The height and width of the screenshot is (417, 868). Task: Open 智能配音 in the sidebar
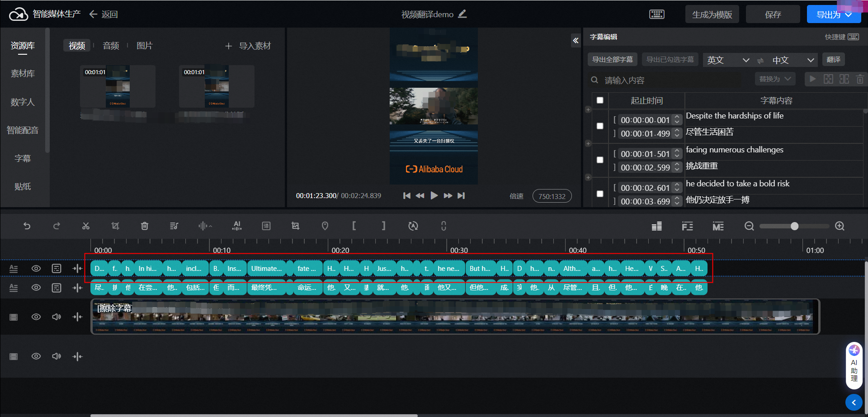click(23, 130)
